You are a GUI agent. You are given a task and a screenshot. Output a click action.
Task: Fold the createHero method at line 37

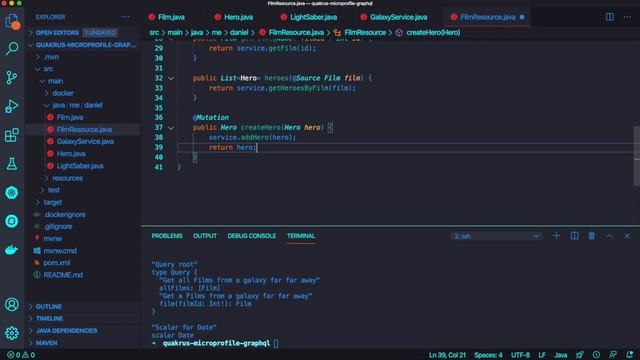pos(171,128)
